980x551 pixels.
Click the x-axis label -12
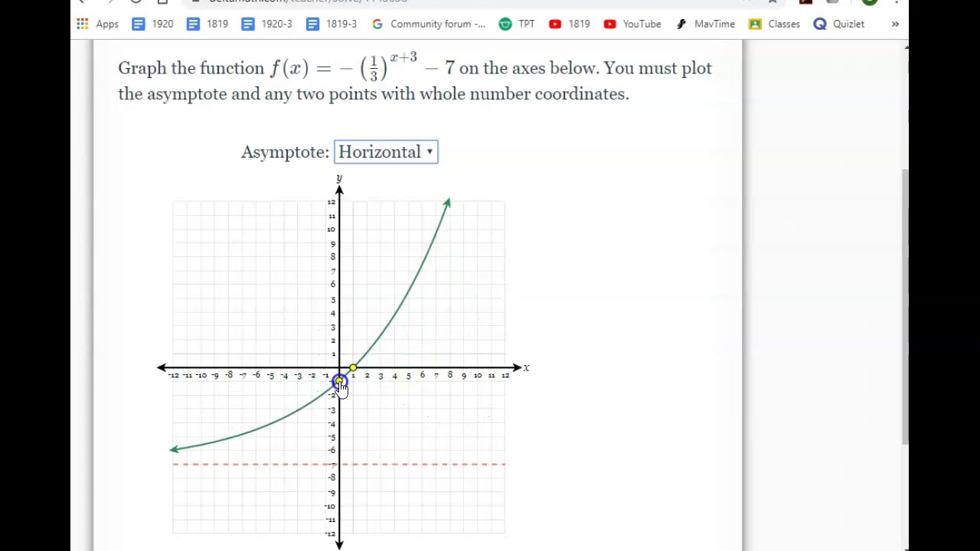click(174, 376)
